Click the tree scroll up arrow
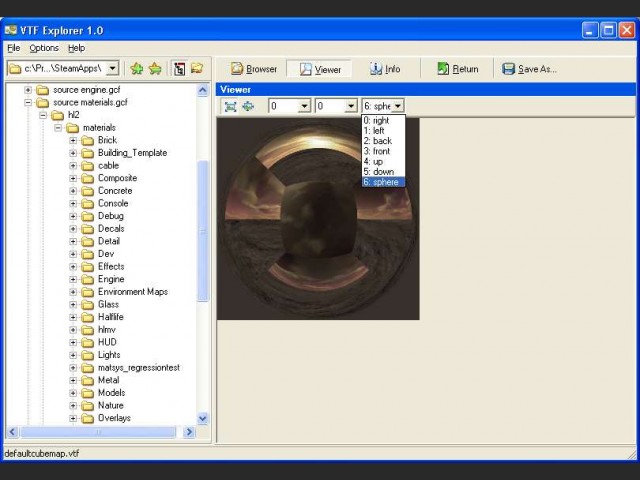 202,90
